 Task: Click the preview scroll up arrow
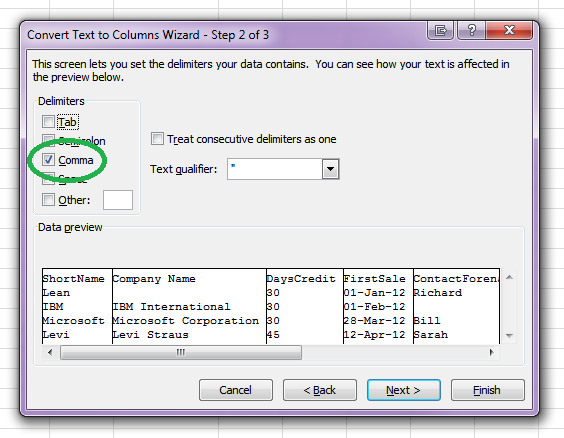pyautogui.click(x=509, y=277)
